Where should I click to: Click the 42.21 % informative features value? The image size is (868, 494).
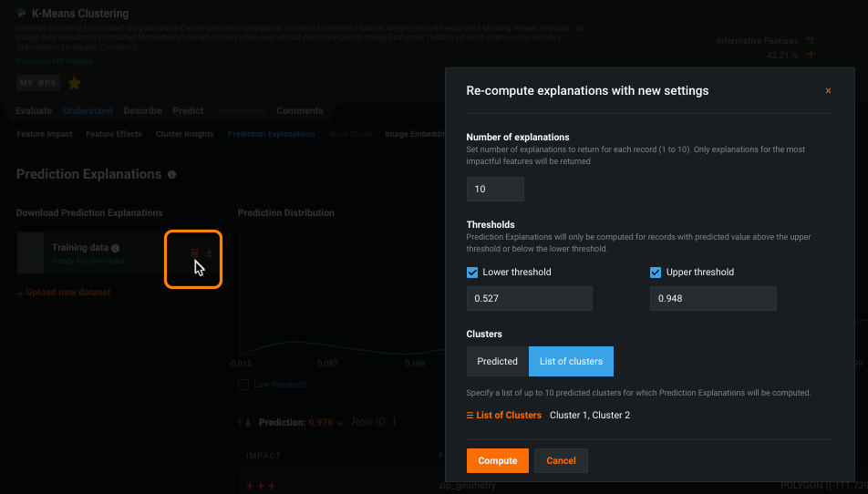coord(781,55)
